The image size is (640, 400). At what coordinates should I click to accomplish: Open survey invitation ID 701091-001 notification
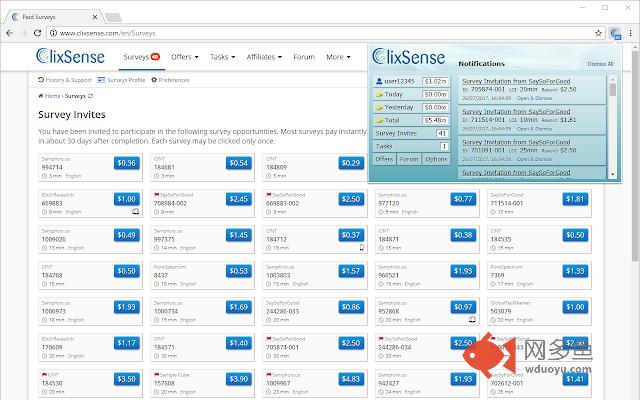coord(516,142)
